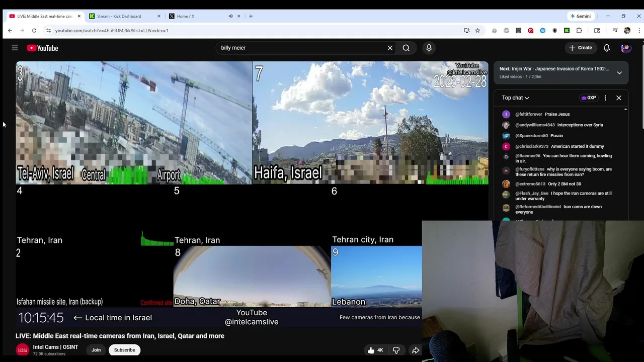View site information icon in address bar
This screenshot has height=362, width=644.
(x=48, y=31)
